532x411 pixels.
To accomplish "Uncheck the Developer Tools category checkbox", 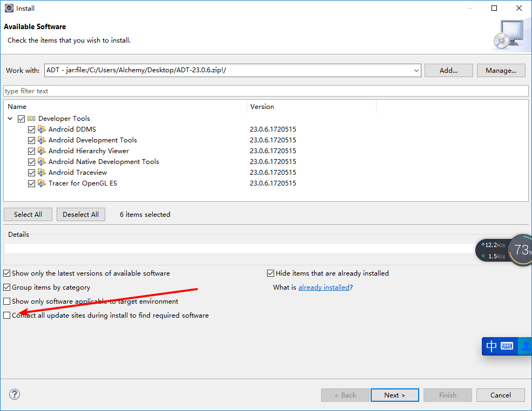I will click(x=21, y=119).
